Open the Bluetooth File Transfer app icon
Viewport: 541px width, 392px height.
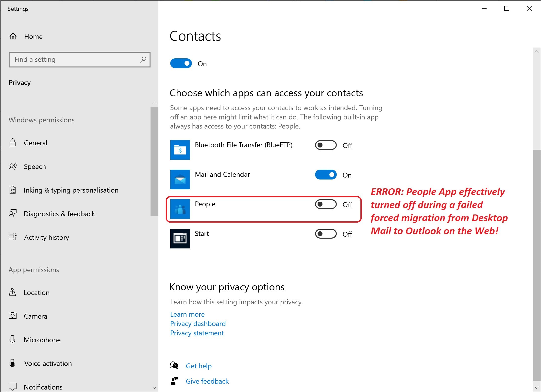pyautogui.click(x=180, y=150)
